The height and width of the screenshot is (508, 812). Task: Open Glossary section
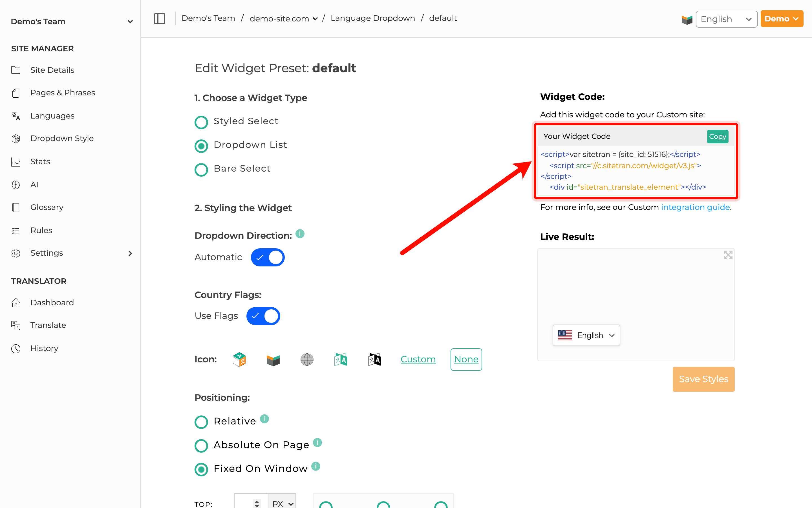[x=47, y=207]
